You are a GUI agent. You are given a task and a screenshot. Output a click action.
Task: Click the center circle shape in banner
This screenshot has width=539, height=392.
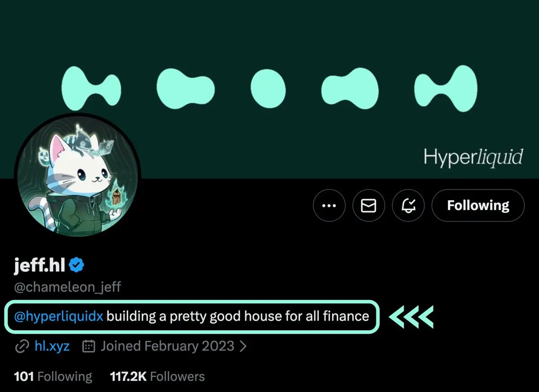[268, 88]
